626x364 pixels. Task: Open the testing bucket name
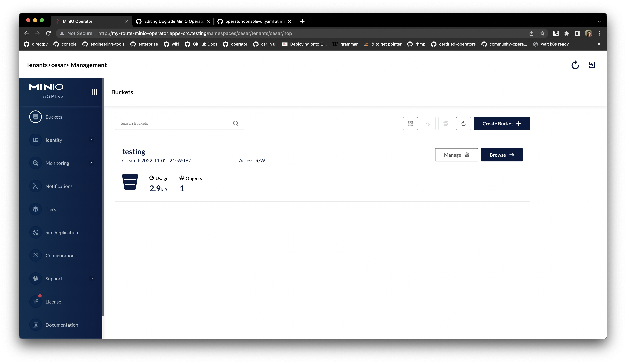click(134, 152)
